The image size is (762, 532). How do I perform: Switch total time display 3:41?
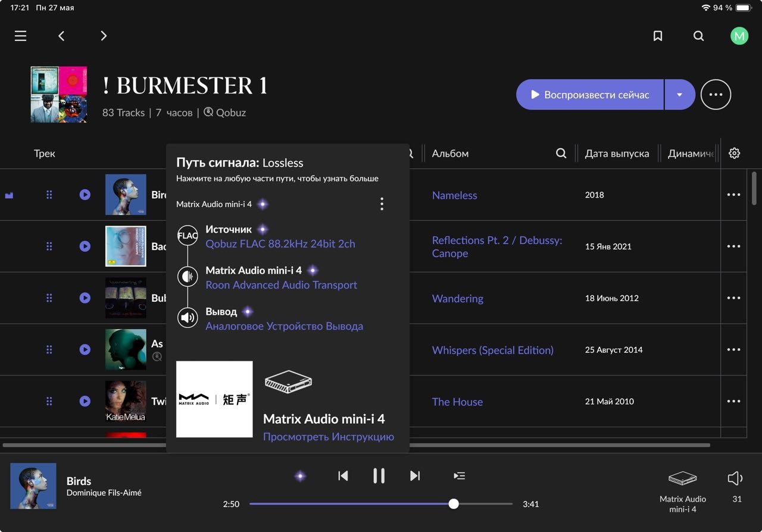click(x=530, y=504)
